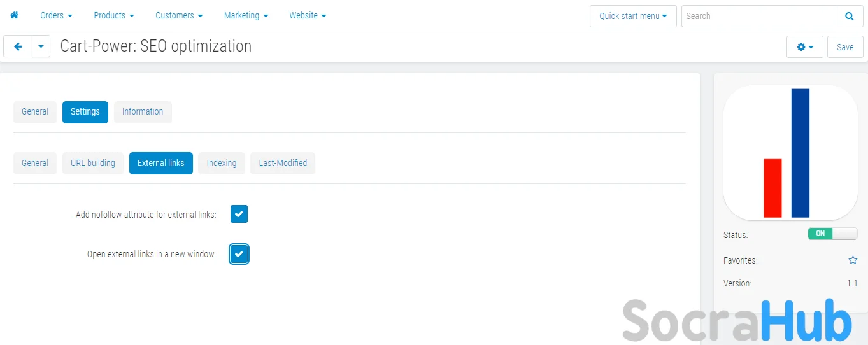Expand the dropdown caret beside back arrow

pyautogui.click(x=41, y=46)
